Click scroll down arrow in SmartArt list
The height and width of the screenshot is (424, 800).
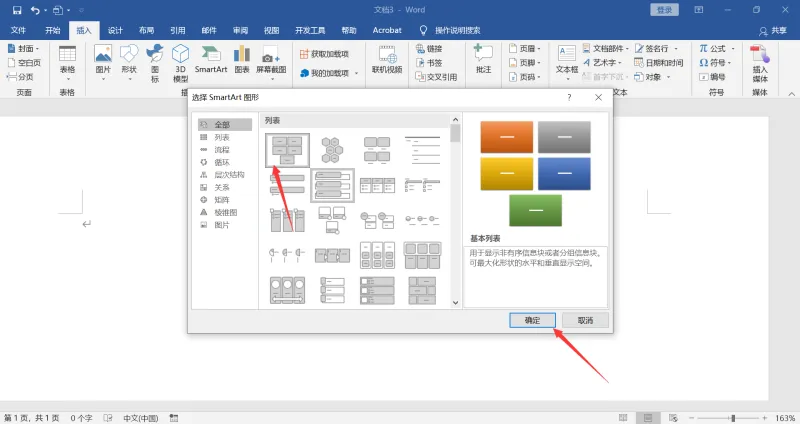pyautogui.click(x=455, y=303)
